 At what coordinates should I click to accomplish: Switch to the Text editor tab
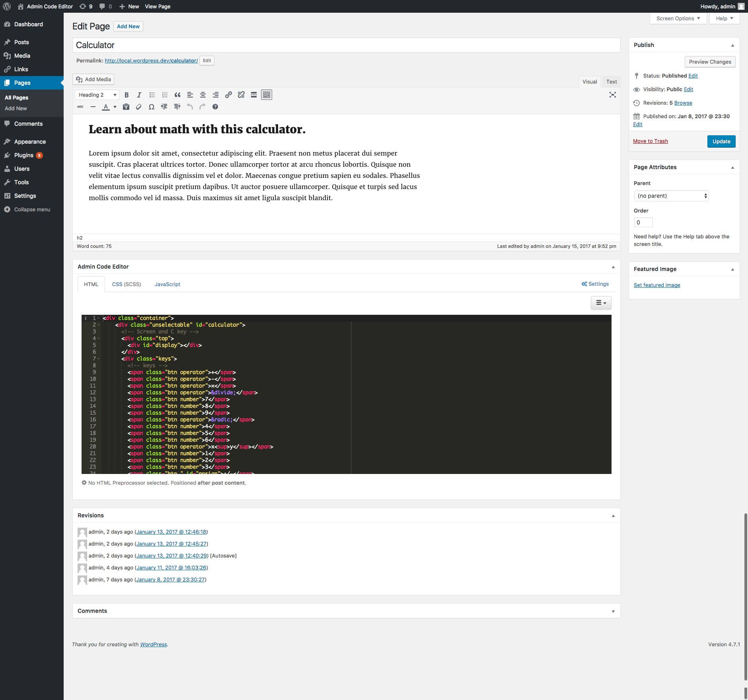pos(612,82)
